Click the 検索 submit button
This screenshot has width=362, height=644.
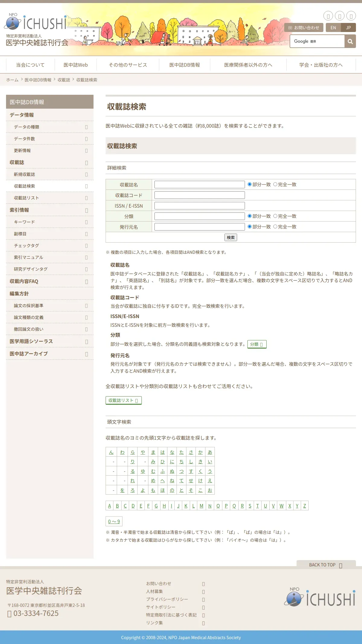point(231,238)
